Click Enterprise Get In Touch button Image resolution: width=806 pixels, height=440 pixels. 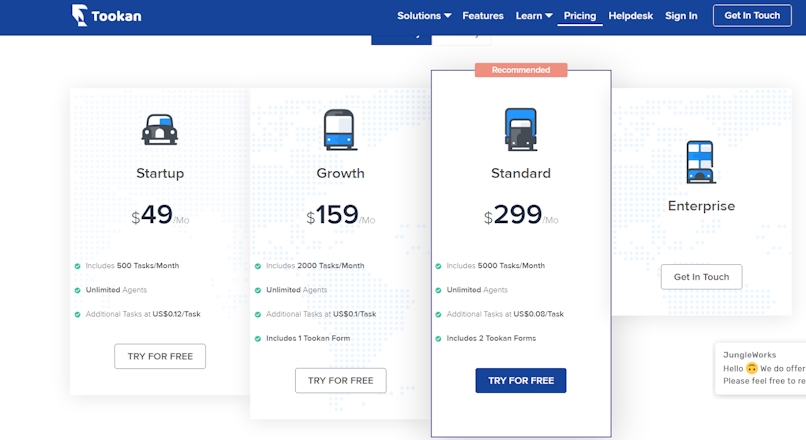pyautogui.click(x=701, y=277)
